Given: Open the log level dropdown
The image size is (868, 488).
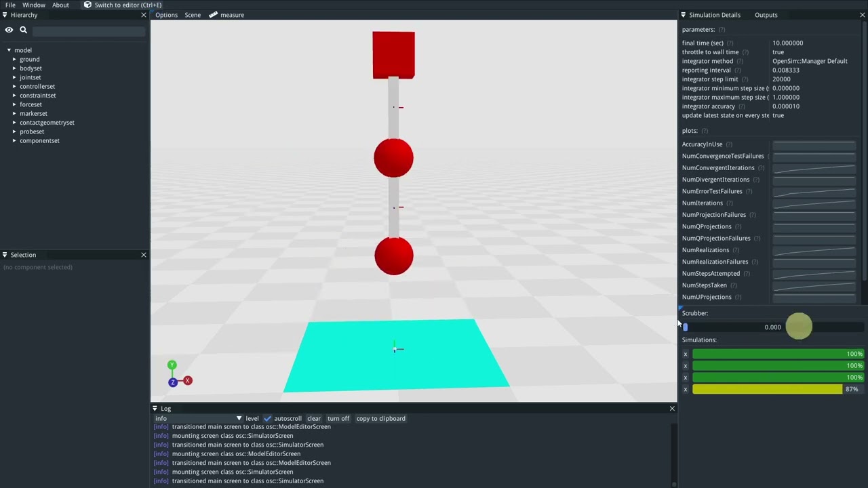Looking at the screenshot, I should coord(198,418).
